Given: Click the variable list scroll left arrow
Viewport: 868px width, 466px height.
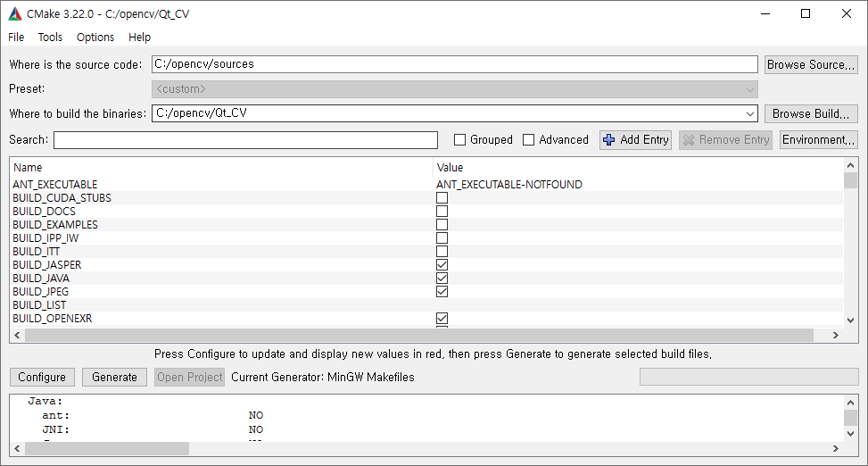Looking at the screenshot, I should (17, 336).
